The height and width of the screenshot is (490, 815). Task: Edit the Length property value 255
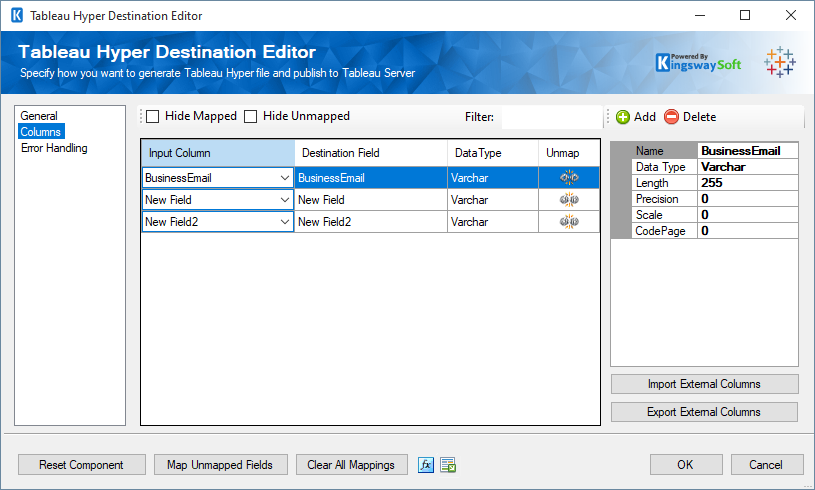[747, 183]
